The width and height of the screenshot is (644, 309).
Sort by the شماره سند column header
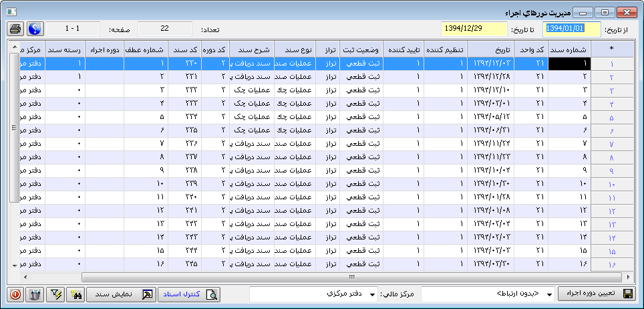click(570, 49)
